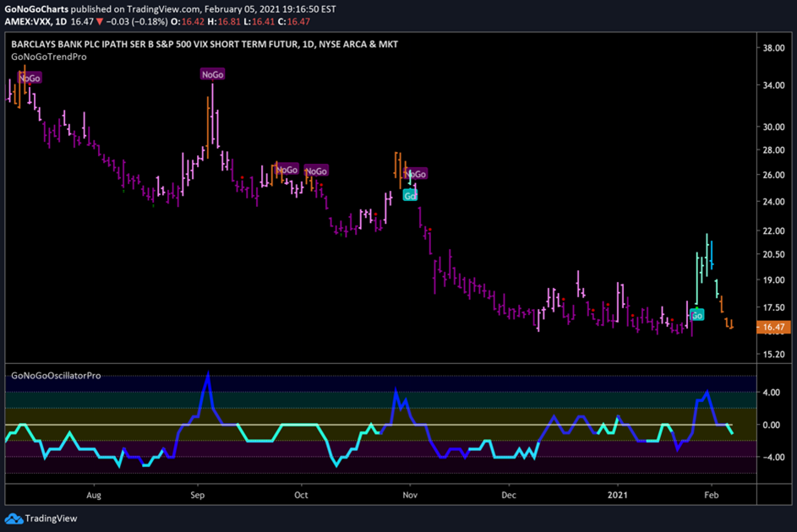
Task: Click the red down-triangle price change icon
Action: [100, 22]
